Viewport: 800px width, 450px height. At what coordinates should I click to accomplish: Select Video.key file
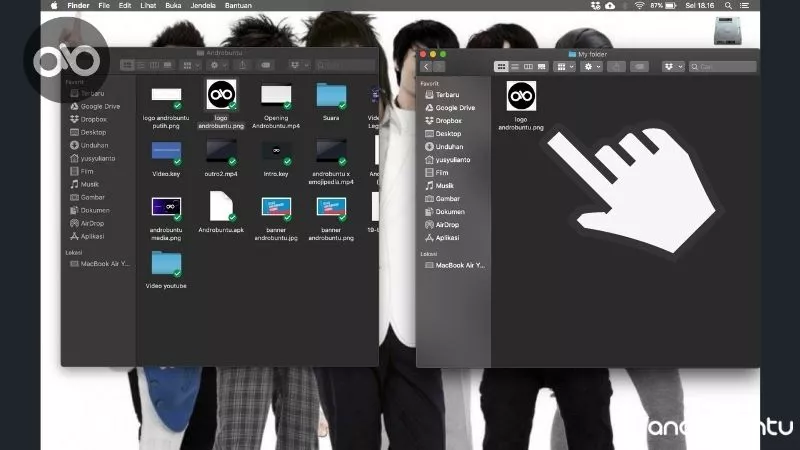(166, 159)
